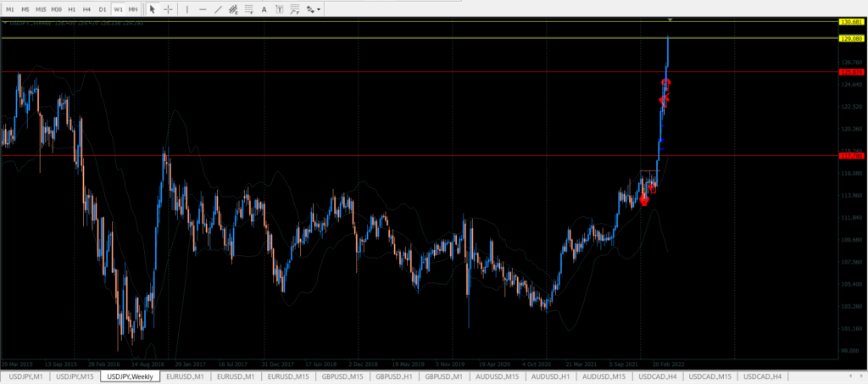
Task: Switch to the GBPUSD,H1 chart tab
Action: tap(396, 376)
